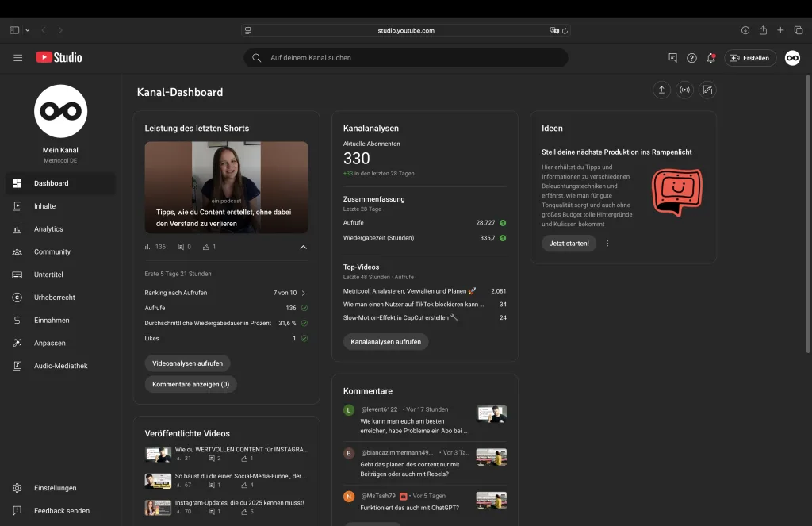This screenshot has height=526, width=812.
Task: Click the Kanalanalysen aufrufen button
Action: [385, 342]
